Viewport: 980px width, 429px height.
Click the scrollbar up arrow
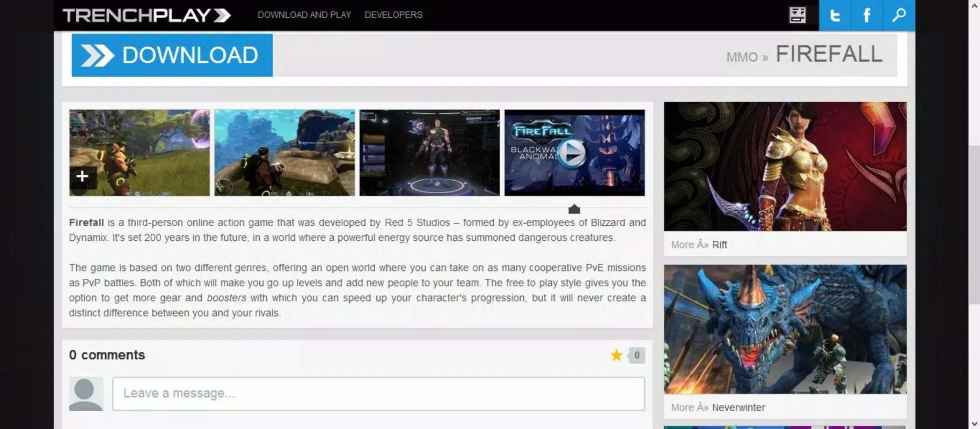[975, 6]
